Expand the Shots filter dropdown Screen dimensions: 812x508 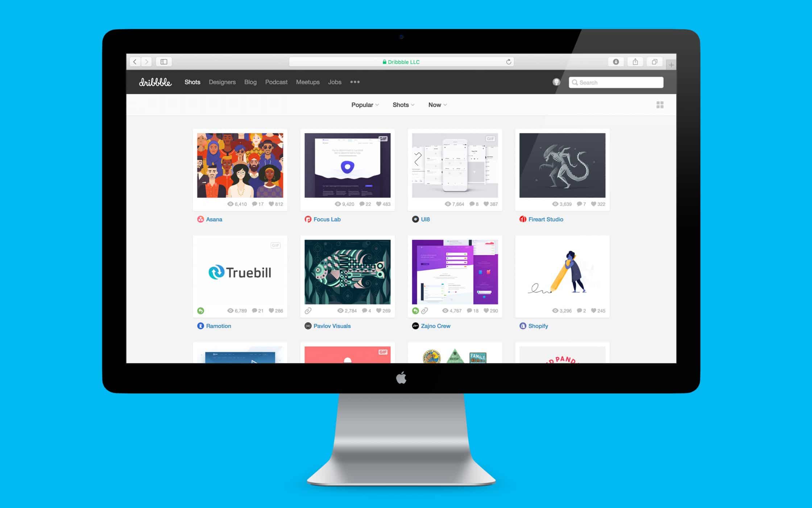point(402,104)
